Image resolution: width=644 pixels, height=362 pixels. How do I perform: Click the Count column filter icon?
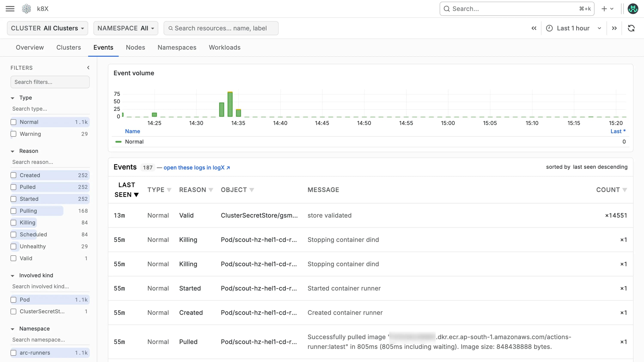[624, 190]
